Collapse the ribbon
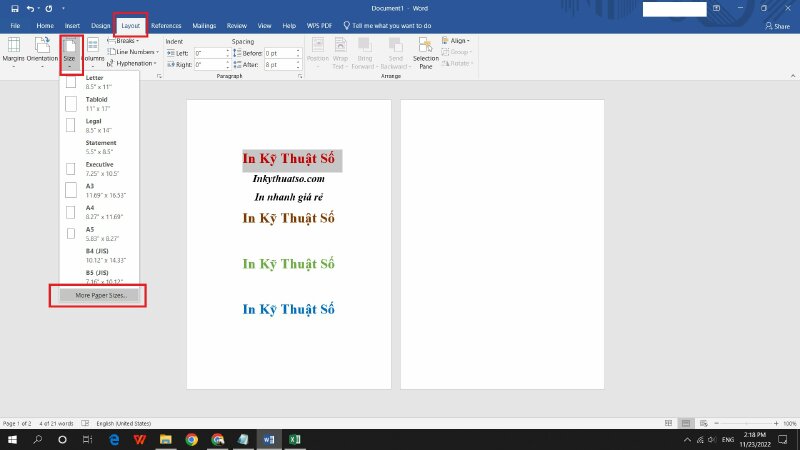Screen dimensions: 800x450 coord(792,76)
